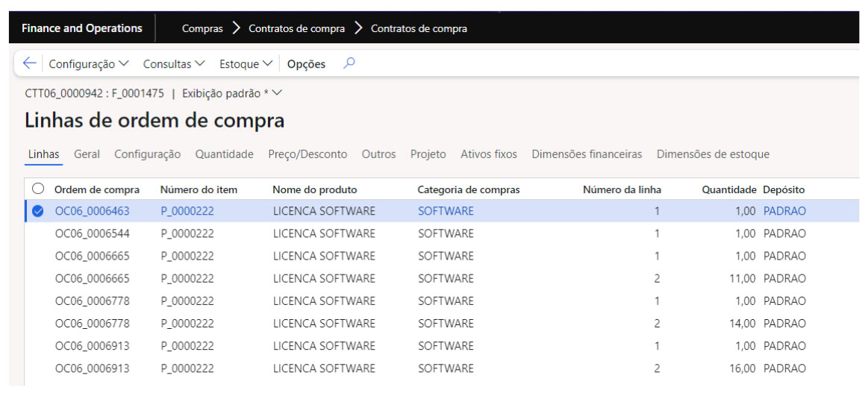Select the Ativos fixos tab

(488, 154)
